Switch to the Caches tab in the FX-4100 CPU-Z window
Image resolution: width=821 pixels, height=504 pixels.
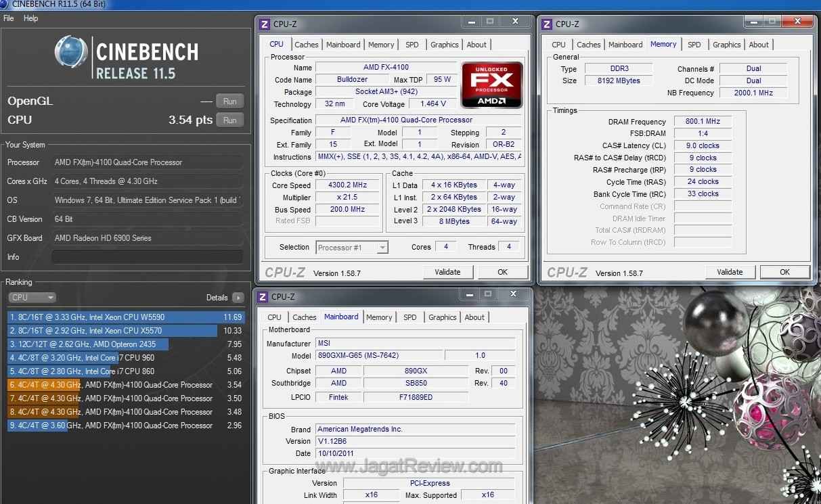point(307,45)
